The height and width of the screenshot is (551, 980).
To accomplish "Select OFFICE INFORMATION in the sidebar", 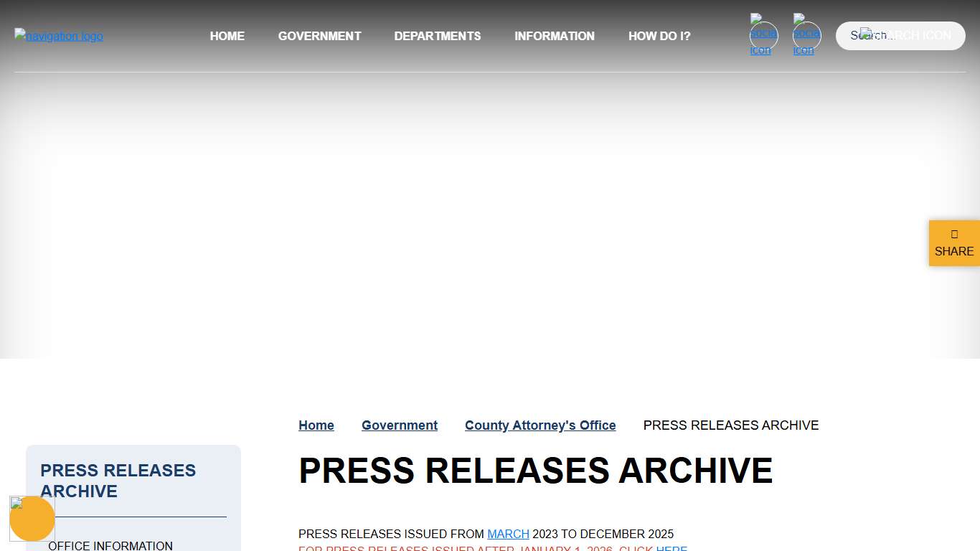I will pyautogui.click(x=110, y=545).
